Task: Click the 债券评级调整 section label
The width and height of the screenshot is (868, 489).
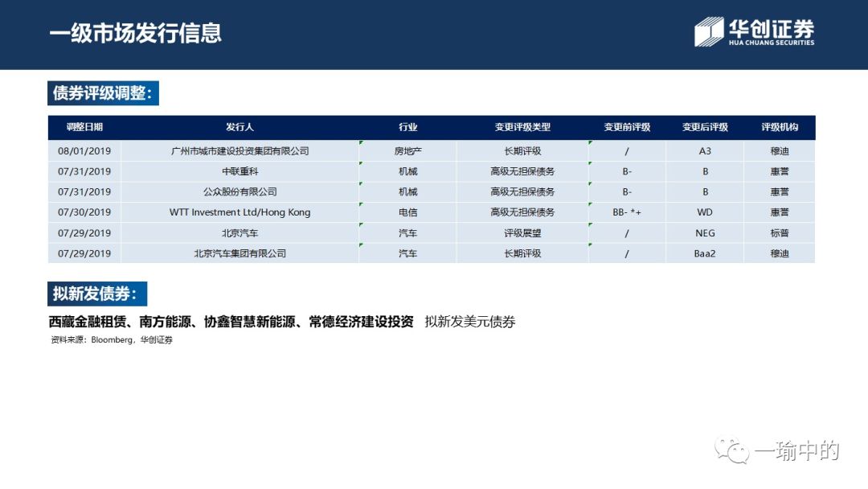Action: tap(103, 93)
